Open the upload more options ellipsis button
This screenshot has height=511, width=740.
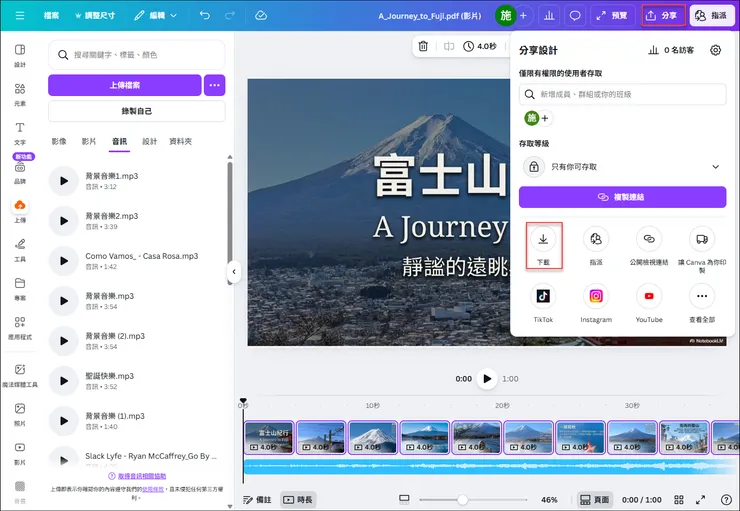click(x=214, y=85)
